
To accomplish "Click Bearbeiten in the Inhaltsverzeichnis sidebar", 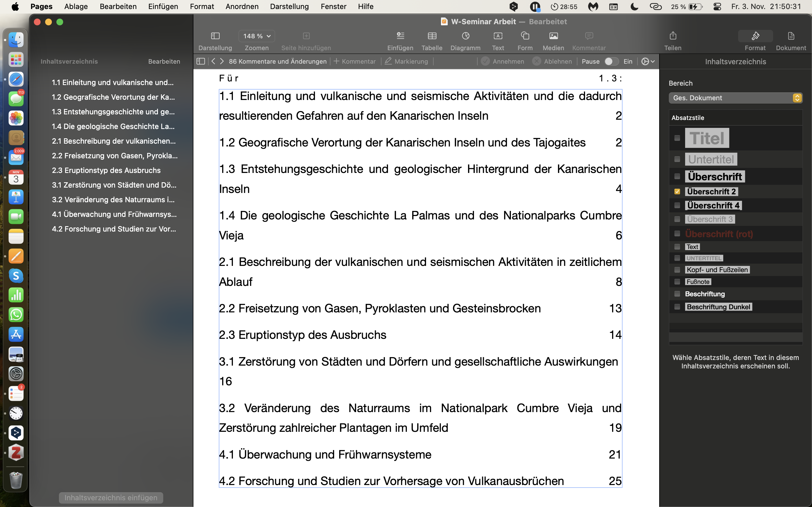I will click(164, 61).
